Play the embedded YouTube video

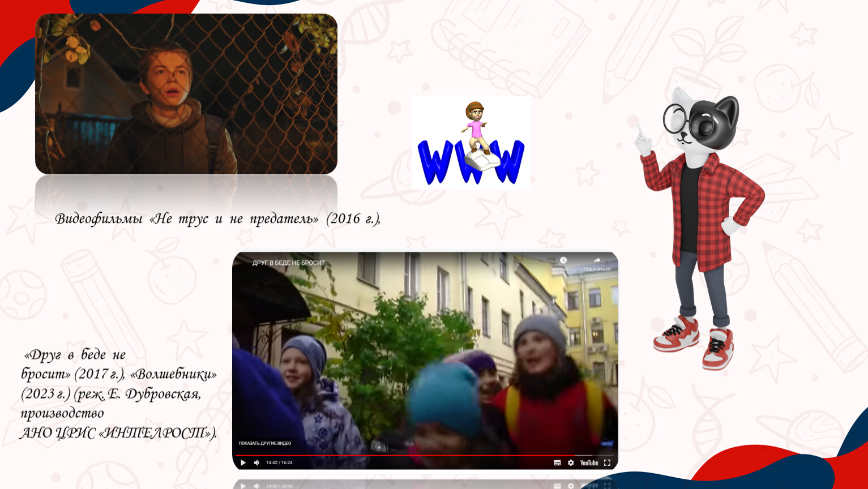tap(243, 463)
